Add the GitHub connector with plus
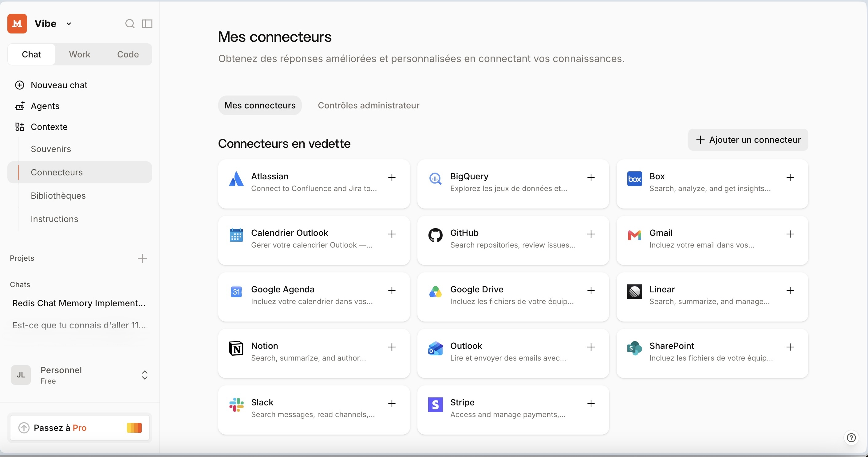 591,234
